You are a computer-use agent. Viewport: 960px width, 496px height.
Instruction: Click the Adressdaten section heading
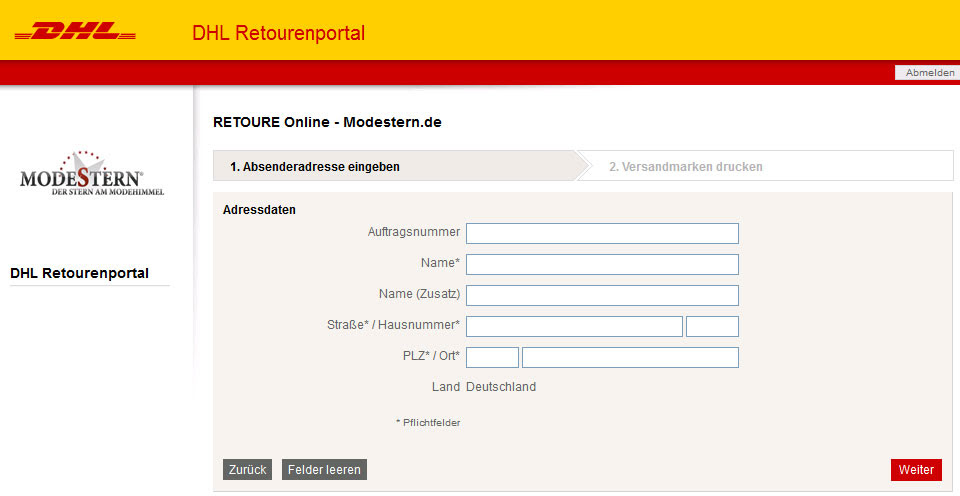click(x=259, y=209)
